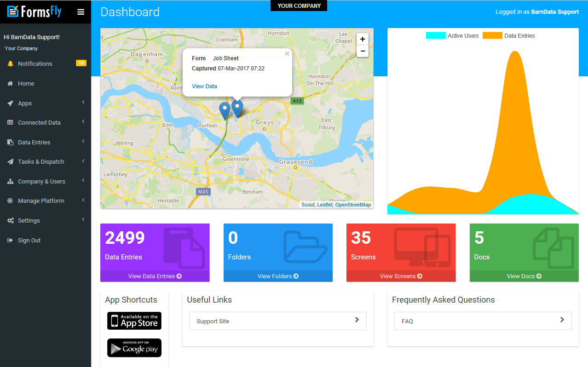Click the Sign Out exit icon

(x=10, y=240)
